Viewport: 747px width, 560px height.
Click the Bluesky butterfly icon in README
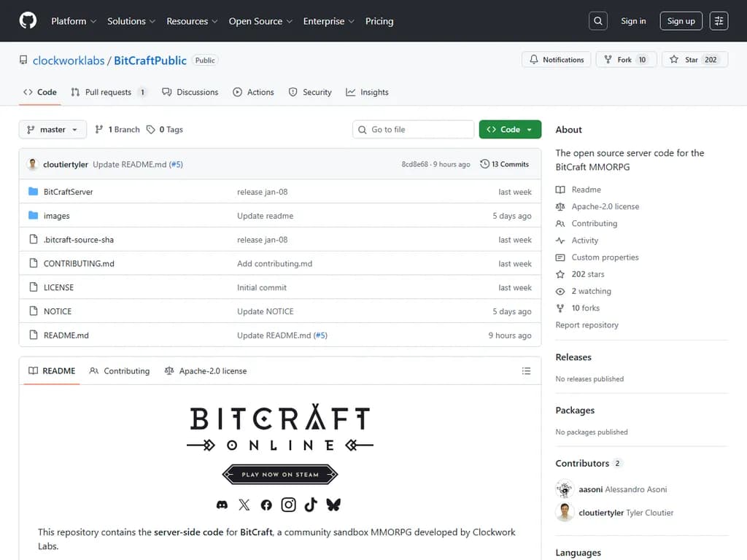pos(333,505)
